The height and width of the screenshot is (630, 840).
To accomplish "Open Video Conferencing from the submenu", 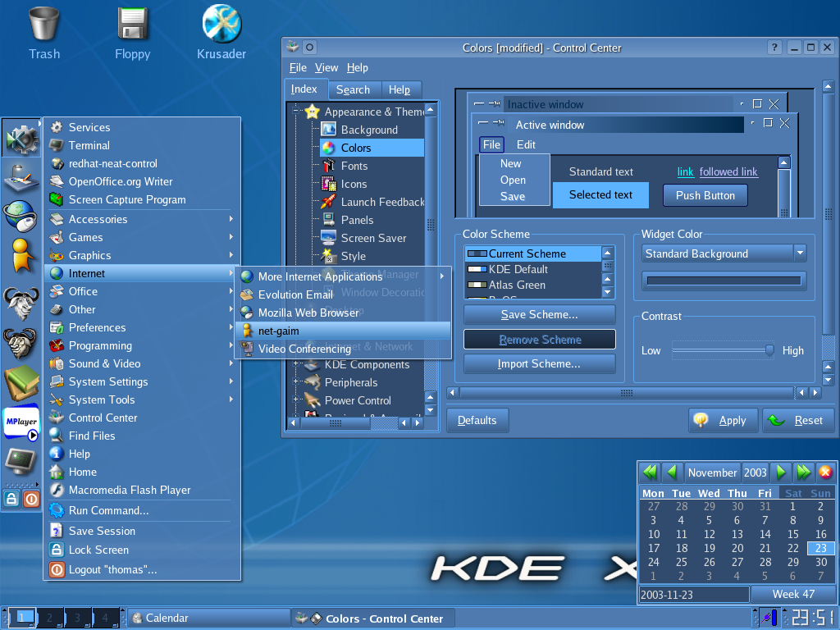I will (343, 349).
